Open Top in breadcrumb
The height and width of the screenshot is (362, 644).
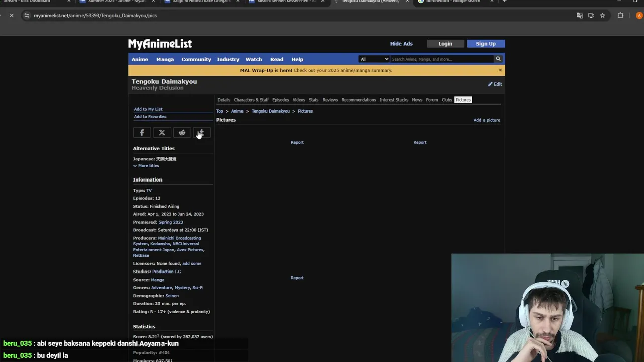[x=219, y=111]
